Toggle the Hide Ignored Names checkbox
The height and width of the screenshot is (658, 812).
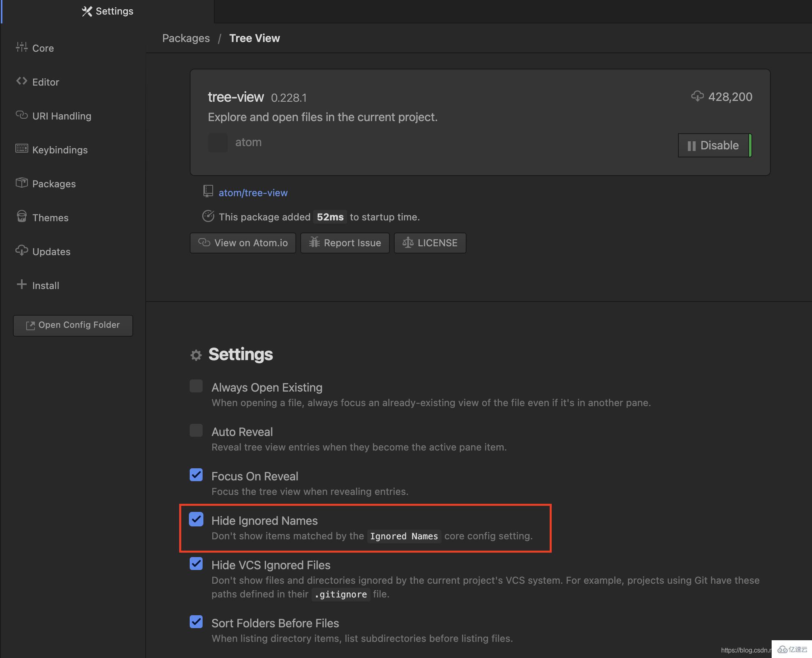pos(196,520)
